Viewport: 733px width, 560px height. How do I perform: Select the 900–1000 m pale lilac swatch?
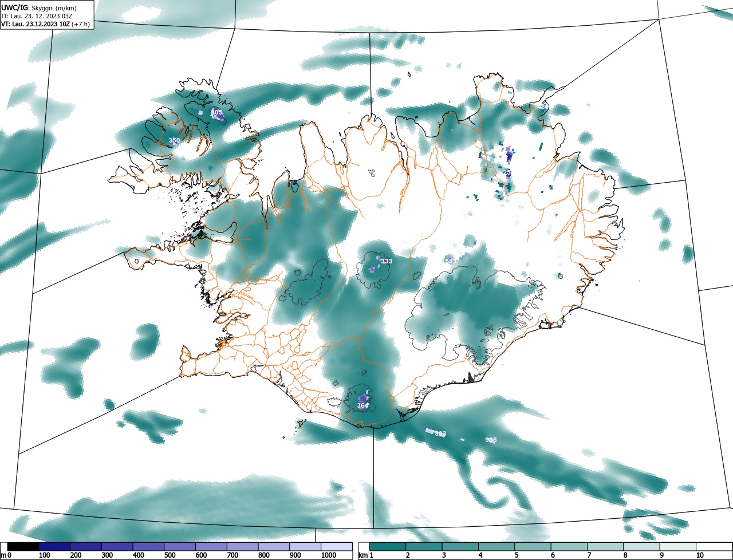(305, 547)
